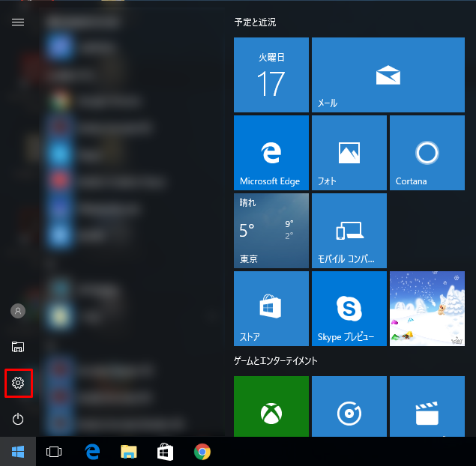
Task: Open the モバイル コンパニオン tile
Action: pyautogui.click(x=349, y=231)
